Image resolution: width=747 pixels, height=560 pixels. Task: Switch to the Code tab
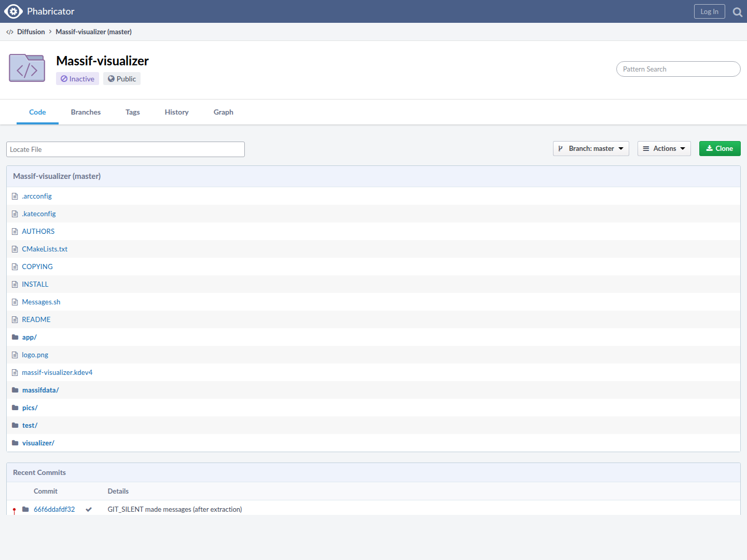tap(37, 112)
